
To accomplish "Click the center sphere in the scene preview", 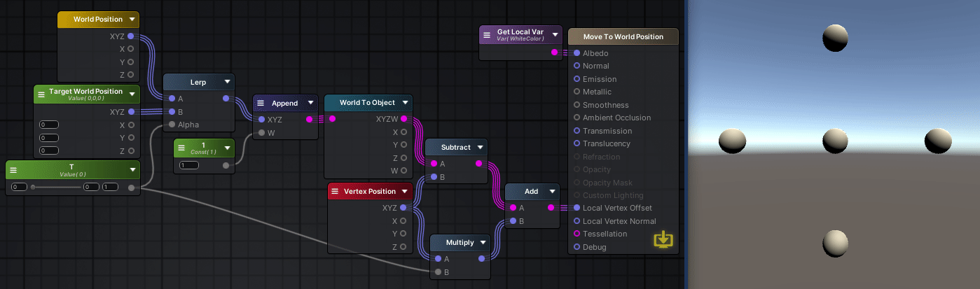I will point(835,141).
